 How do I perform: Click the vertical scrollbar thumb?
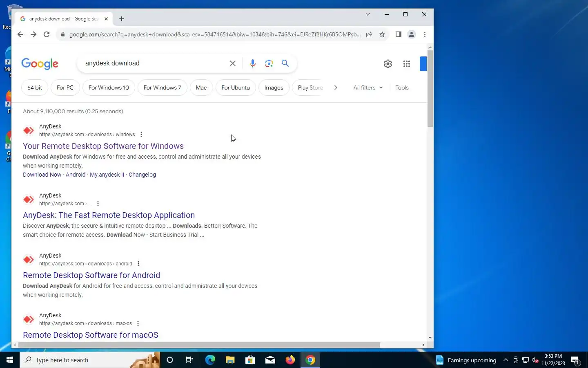430,88
